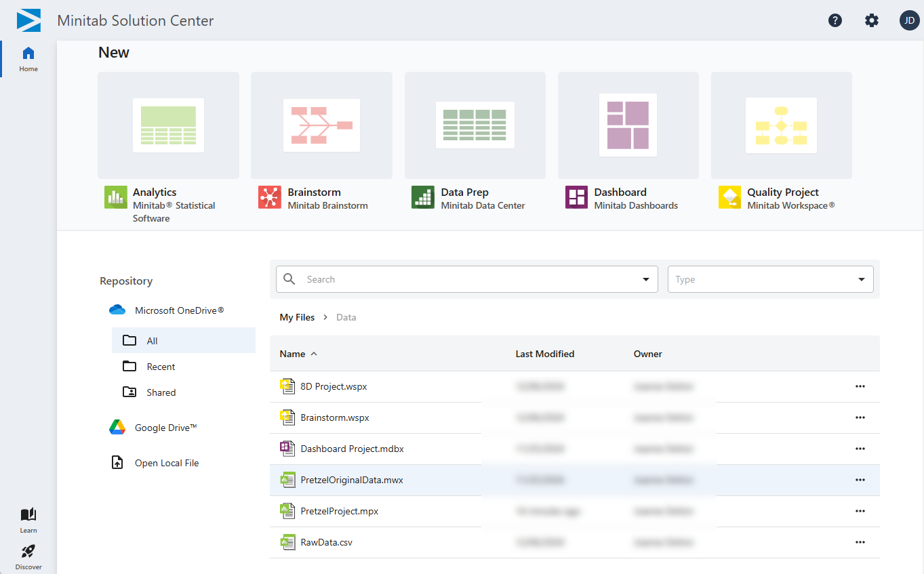The height and width of the screenshot is (574, 924).
Task: Open the Dashboard Project.mdbx file name
Action: click(x=353, y=449)
